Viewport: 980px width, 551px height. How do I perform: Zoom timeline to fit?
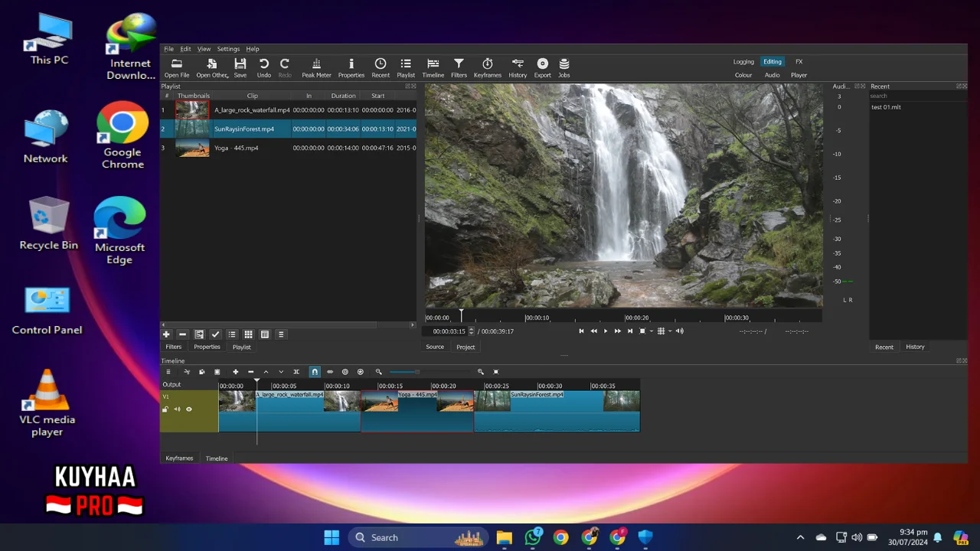click(496, 372)
